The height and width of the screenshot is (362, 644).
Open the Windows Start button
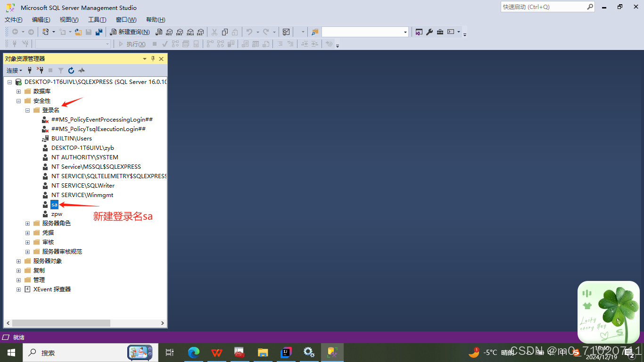coord(11,353)
